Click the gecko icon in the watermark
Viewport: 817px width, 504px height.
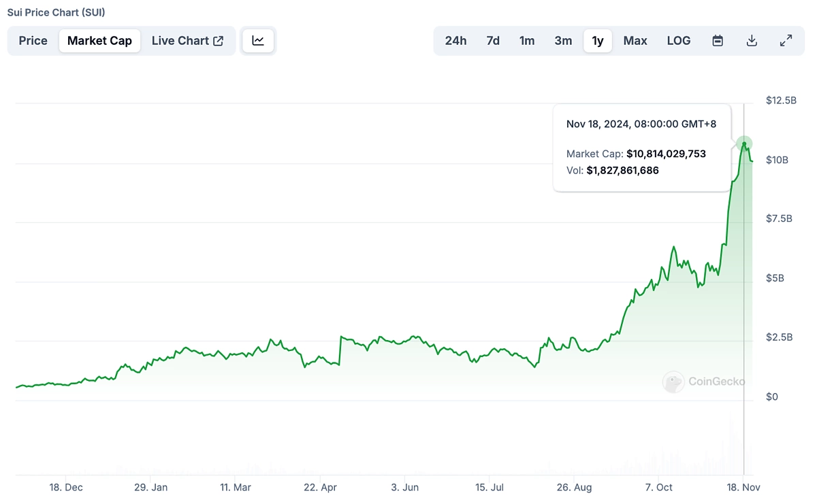pos(673,382)
